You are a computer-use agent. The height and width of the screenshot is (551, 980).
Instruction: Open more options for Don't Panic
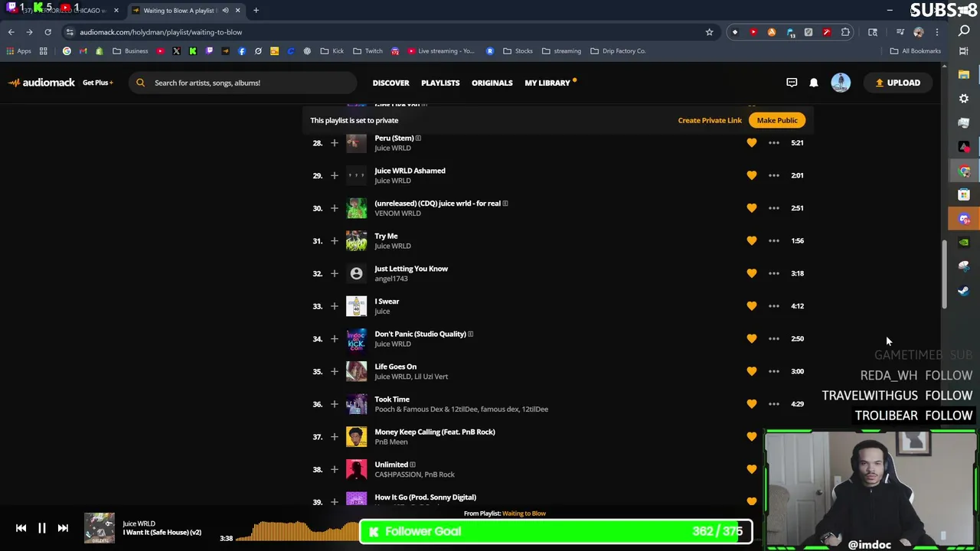click(x=774, y=338)
